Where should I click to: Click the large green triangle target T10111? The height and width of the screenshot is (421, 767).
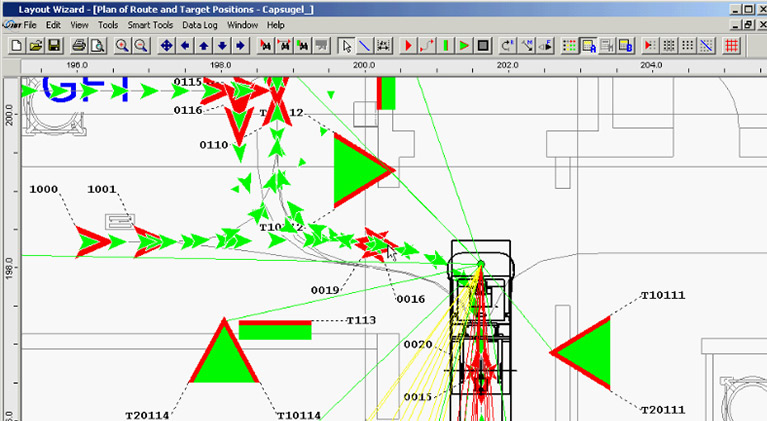pos(590,352)
